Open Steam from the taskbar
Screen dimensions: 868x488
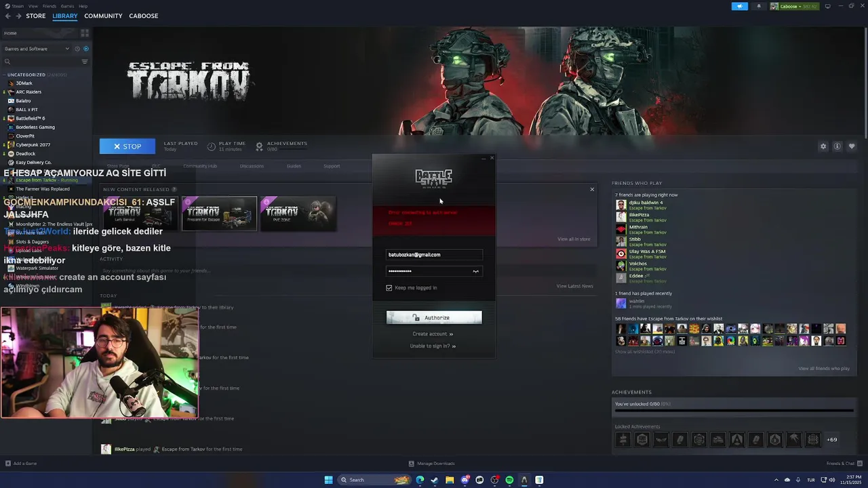point(435,480)
